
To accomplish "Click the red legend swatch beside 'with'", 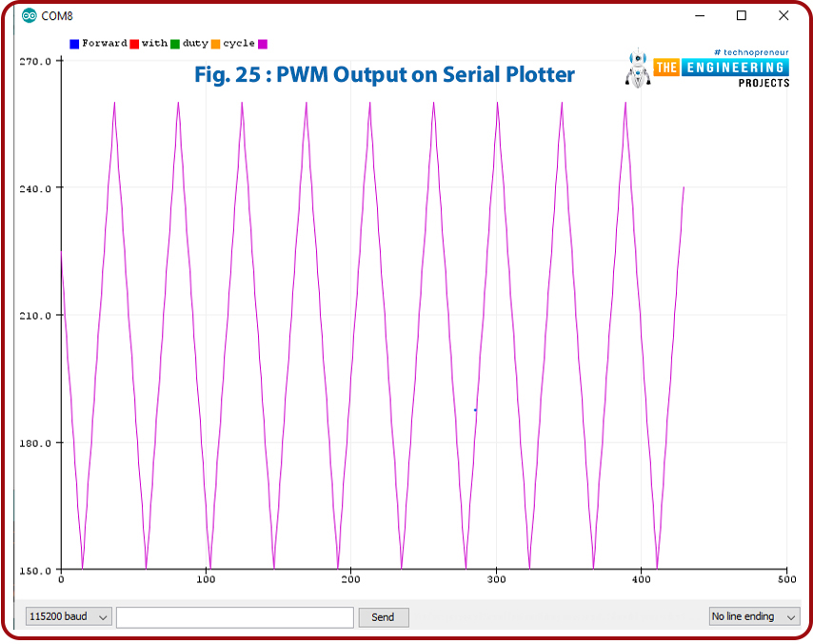I will pyautogui.click(x=134, y=44).
